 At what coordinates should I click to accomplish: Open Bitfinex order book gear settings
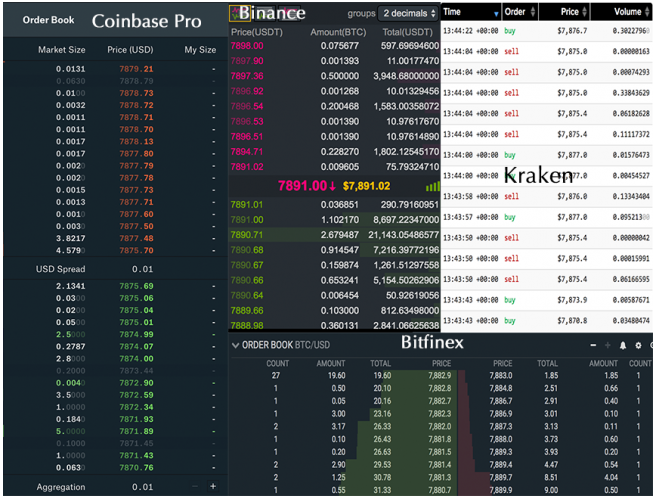tap(638, 345)
